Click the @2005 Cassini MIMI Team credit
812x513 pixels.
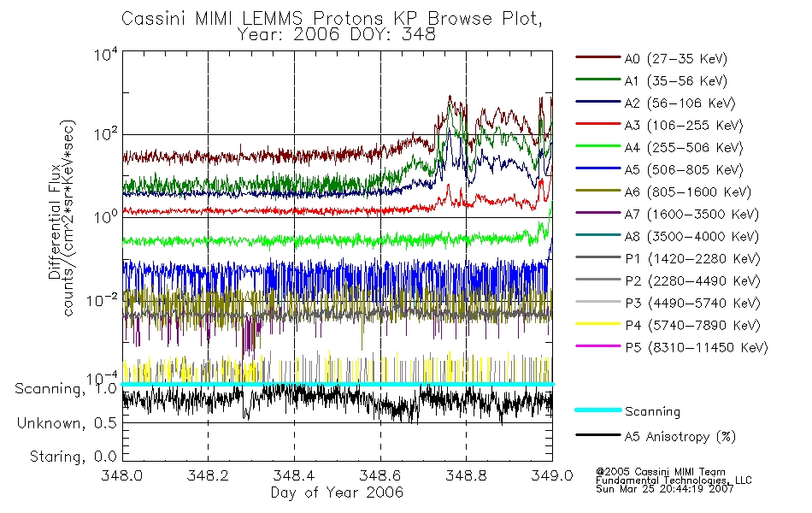tap(660, 472)
